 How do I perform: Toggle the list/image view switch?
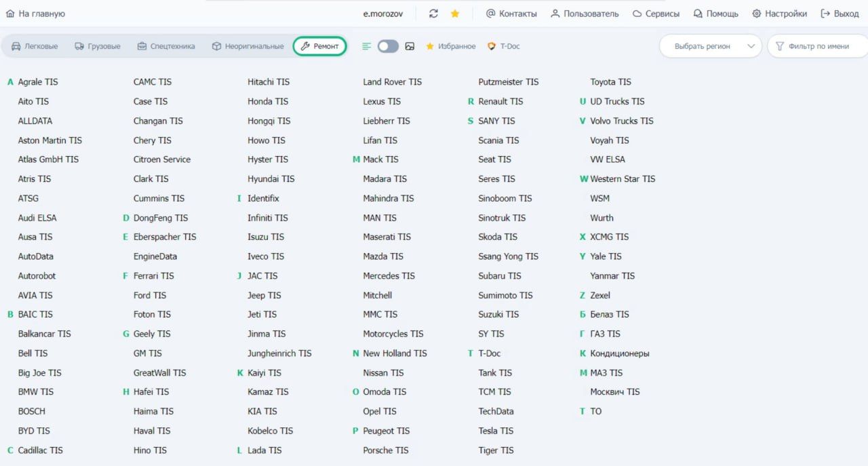[x=388, y=46]
